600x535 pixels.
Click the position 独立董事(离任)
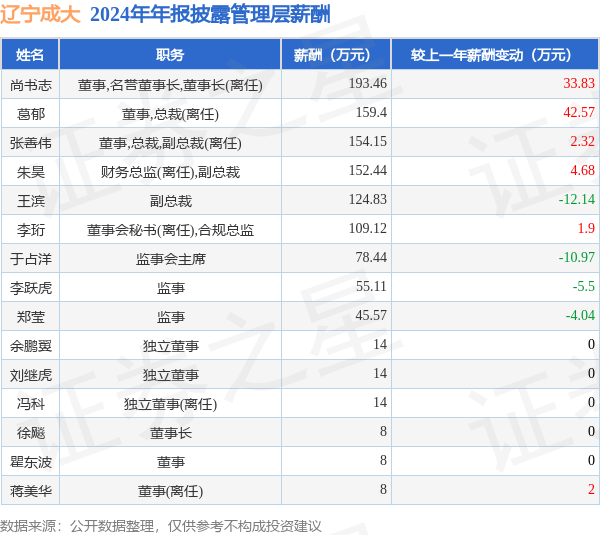(170, 404)
